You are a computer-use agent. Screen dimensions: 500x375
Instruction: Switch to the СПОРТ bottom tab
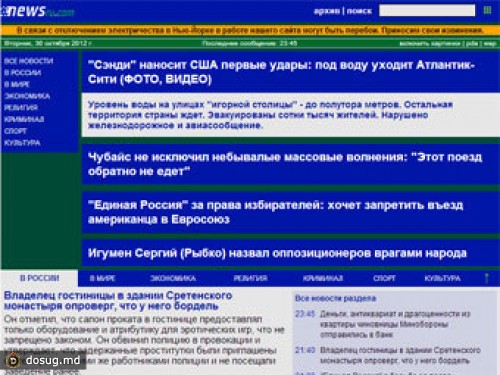(384, 278)
